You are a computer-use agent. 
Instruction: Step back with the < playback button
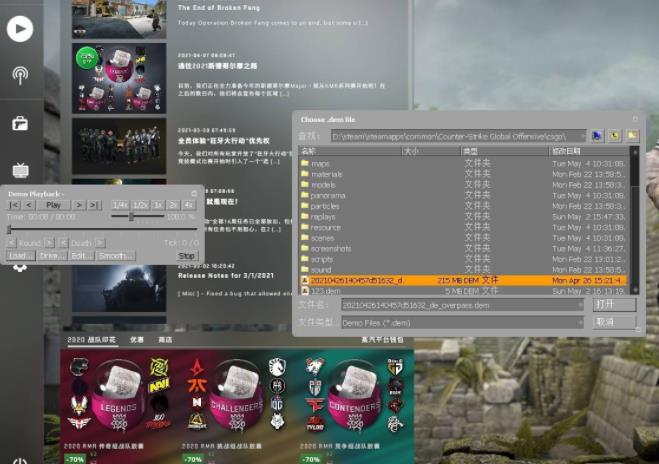29,205
